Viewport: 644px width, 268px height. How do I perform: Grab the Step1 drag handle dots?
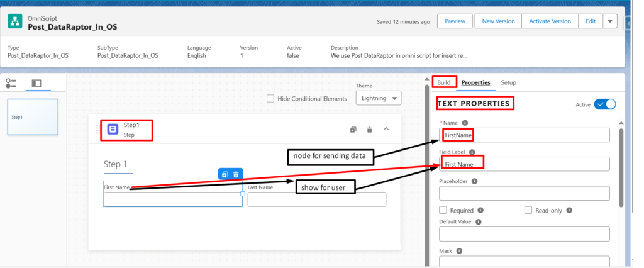pyautogui.click(x=98, y=129)
